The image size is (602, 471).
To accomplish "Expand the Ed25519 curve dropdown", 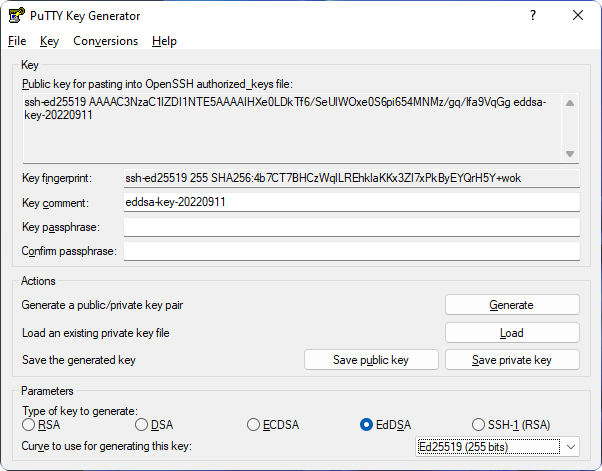I will pos(497,447).
